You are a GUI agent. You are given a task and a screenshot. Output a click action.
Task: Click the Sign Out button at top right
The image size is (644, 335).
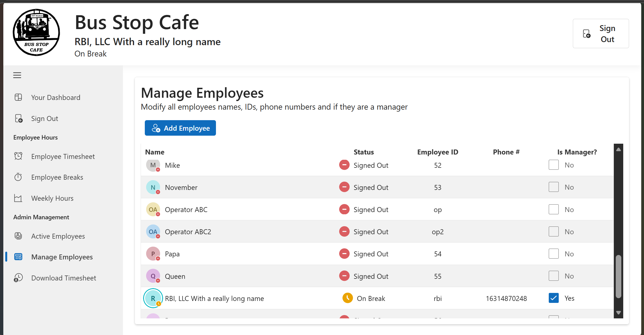pyautogui.click(x=601, y=33)
